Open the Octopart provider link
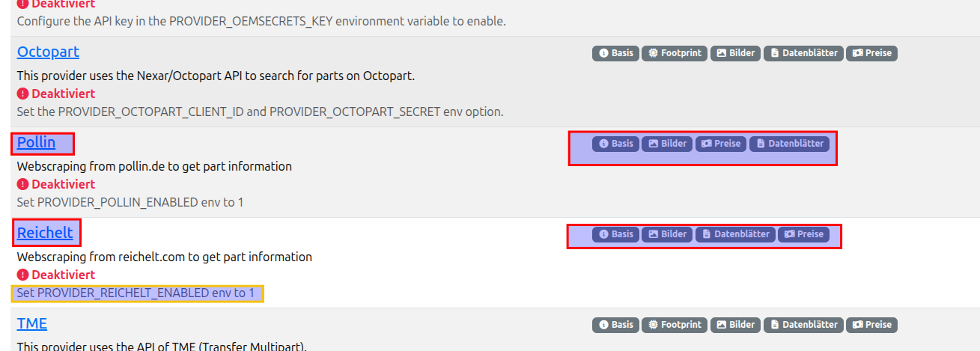The height and width of the screenshot is (351, 980). pos(48,52)
